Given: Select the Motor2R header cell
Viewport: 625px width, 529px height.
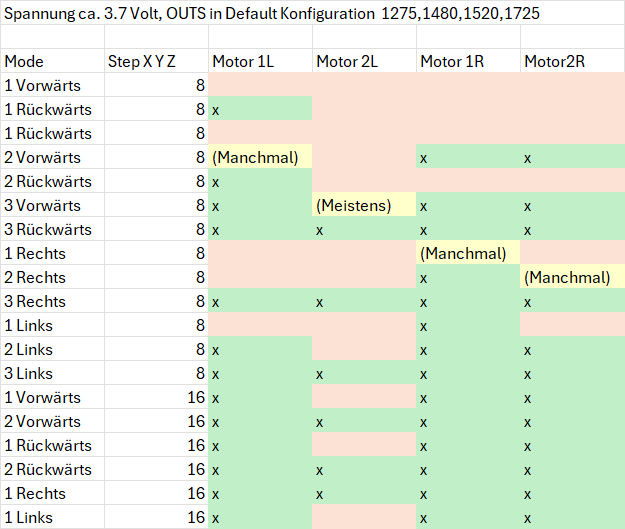Looking at the screenshot, I should point(573,61).
